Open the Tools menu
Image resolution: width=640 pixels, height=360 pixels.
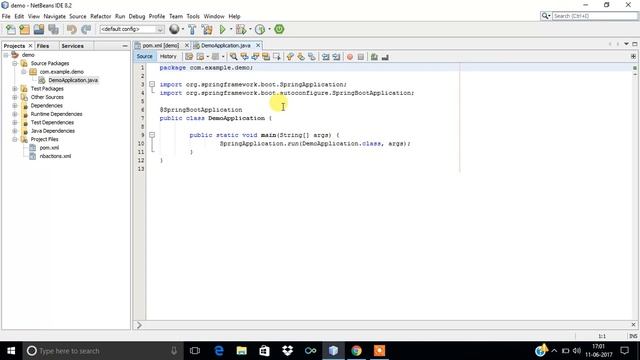click(x=193, y=16)
